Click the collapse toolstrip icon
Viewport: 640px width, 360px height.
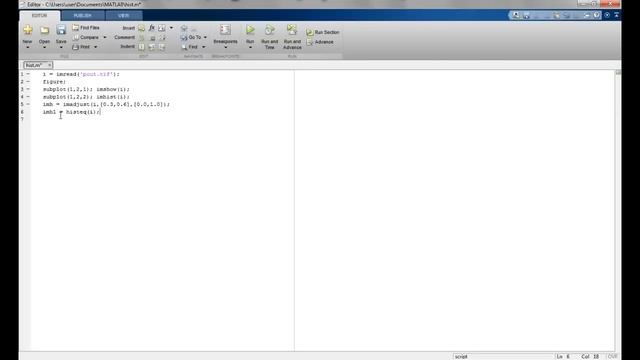click(616, 15)
